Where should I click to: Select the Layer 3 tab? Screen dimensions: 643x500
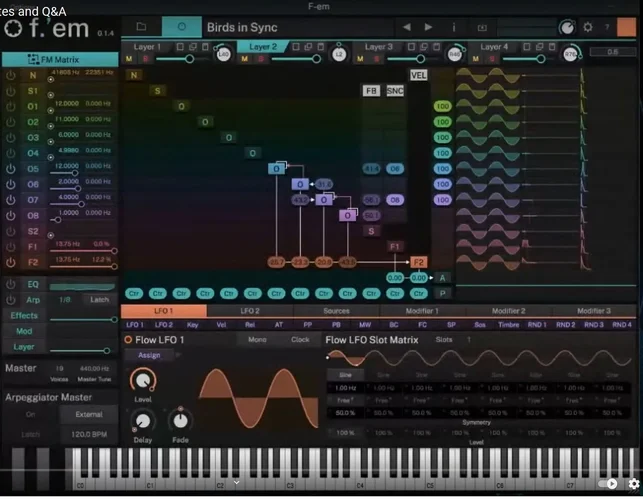tap(379, 47)
